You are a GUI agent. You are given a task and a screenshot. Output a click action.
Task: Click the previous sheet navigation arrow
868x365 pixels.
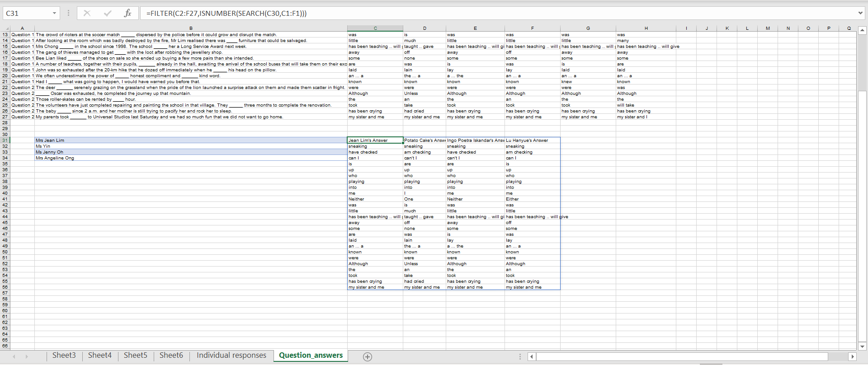click(x=14, y=356)
